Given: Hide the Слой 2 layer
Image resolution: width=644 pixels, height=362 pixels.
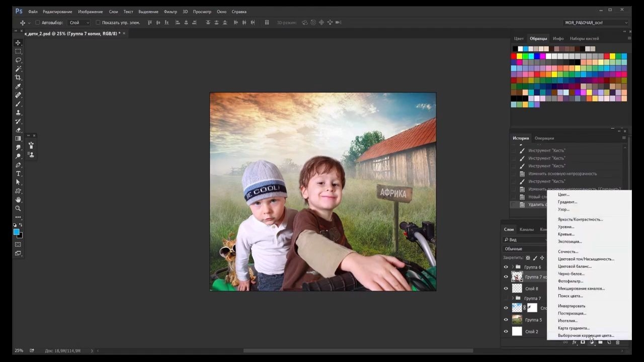Looking at the screenshot, I should click(506, 331).
